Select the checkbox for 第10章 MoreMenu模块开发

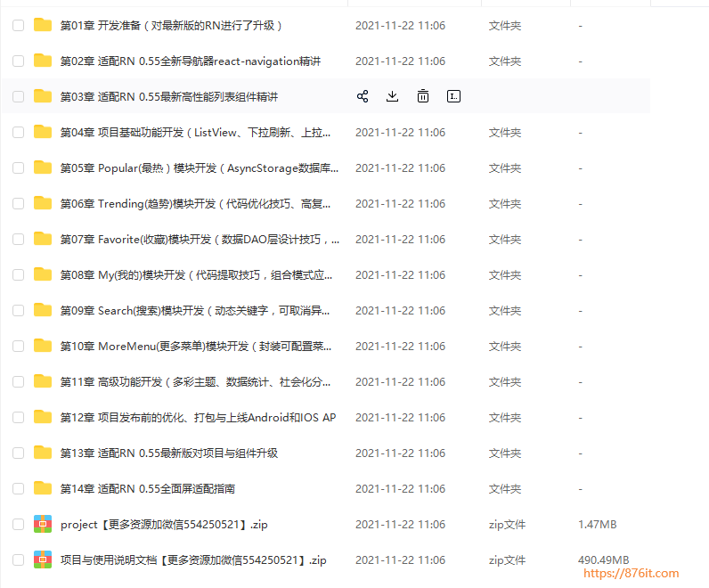click(18, 347)
